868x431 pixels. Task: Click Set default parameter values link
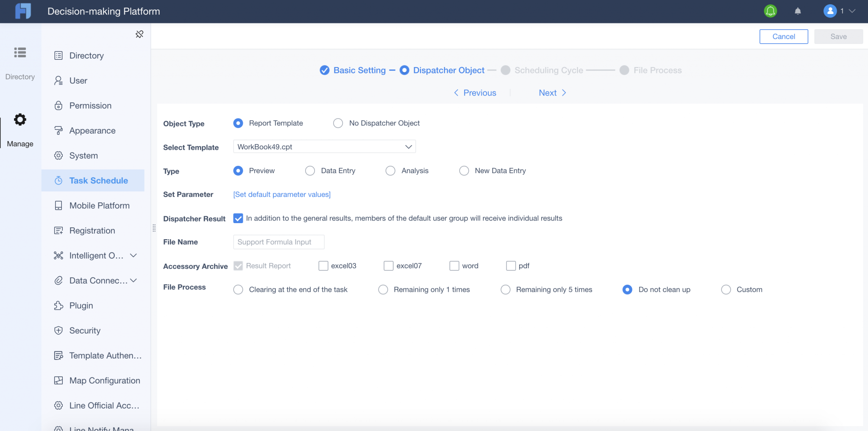(282, 194)
